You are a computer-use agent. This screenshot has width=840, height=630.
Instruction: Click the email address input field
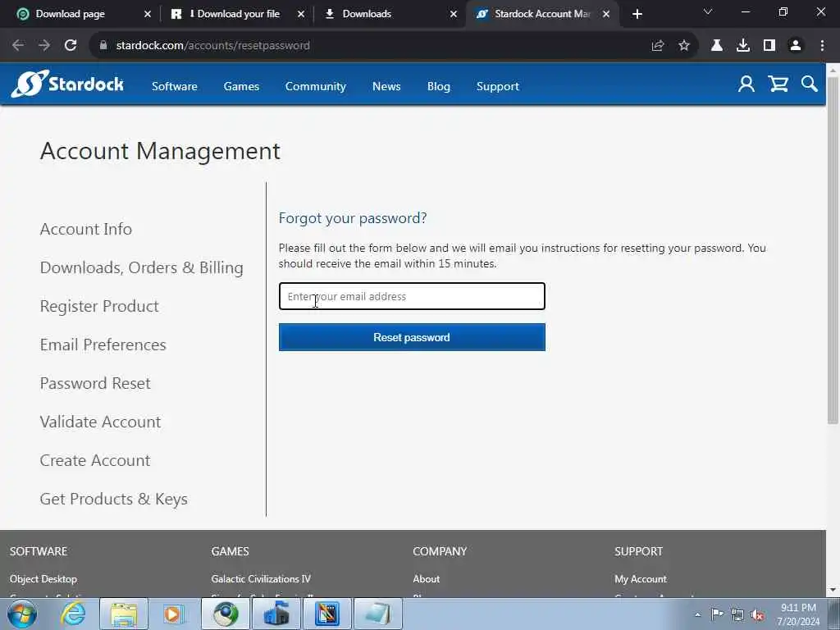(412, 296)
